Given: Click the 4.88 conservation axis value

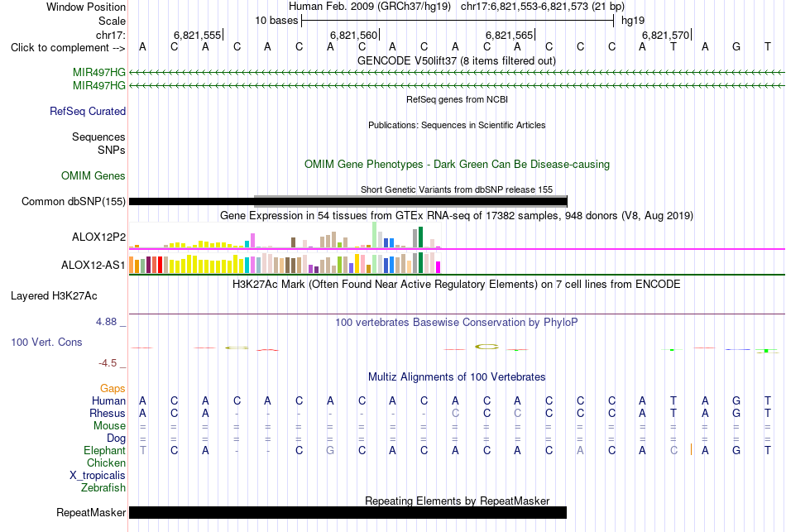Looking at the screenshot, I should tap(106, 322).
